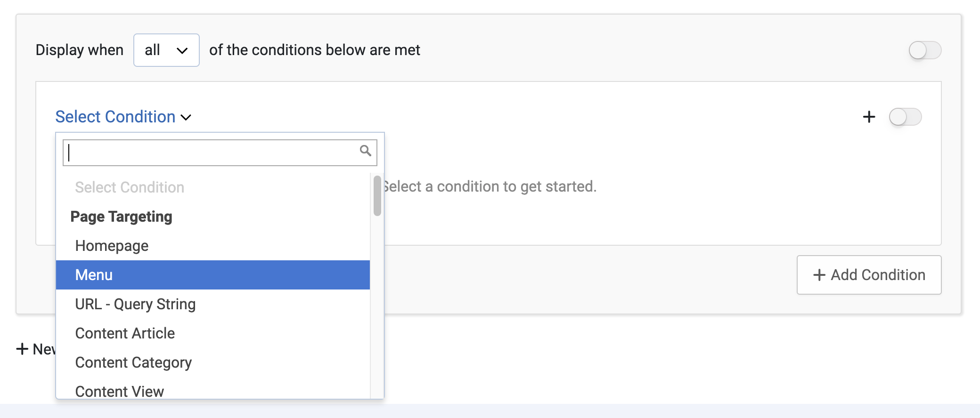This screenshot has width=980, height=418.
Task: Choose Homepage from the condition list
Action: 112,246
